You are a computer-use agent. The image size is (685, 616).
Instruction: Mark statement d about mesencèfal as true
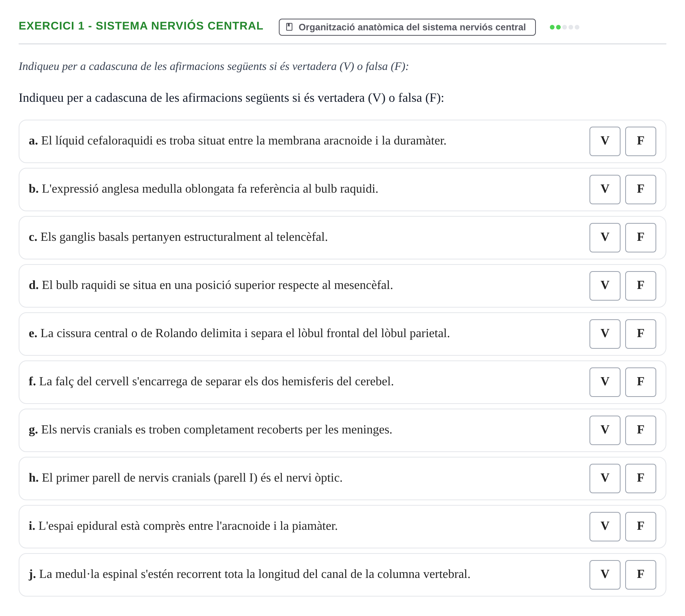pyautogui.click(x=605, y=286)
